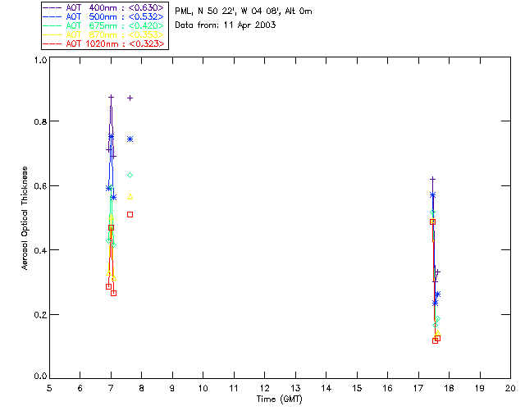Click the 'AOT 870nm : <0.353>' legend text
This screenshot has height=420, width=525.
pyautogui.click(x=115, y=34)
